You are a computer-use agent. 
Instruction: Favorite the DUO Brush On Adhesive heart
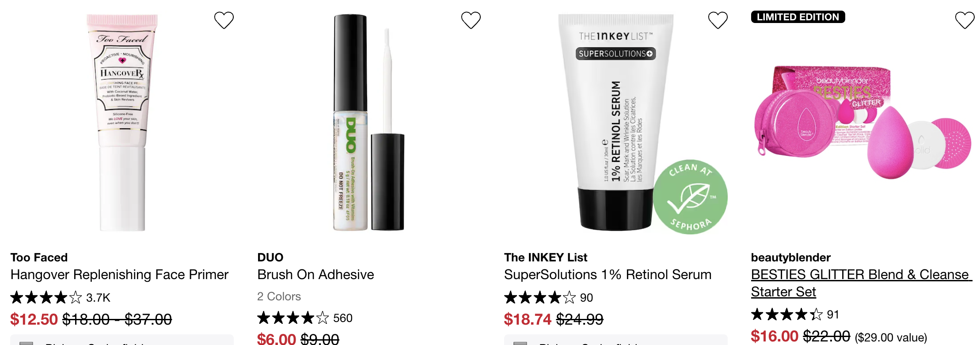point(471,20)
